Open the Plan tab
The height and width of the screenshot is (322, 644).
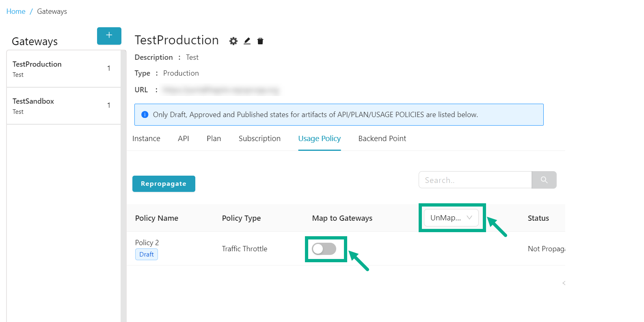pyautogui.click(x=214, y=139)
